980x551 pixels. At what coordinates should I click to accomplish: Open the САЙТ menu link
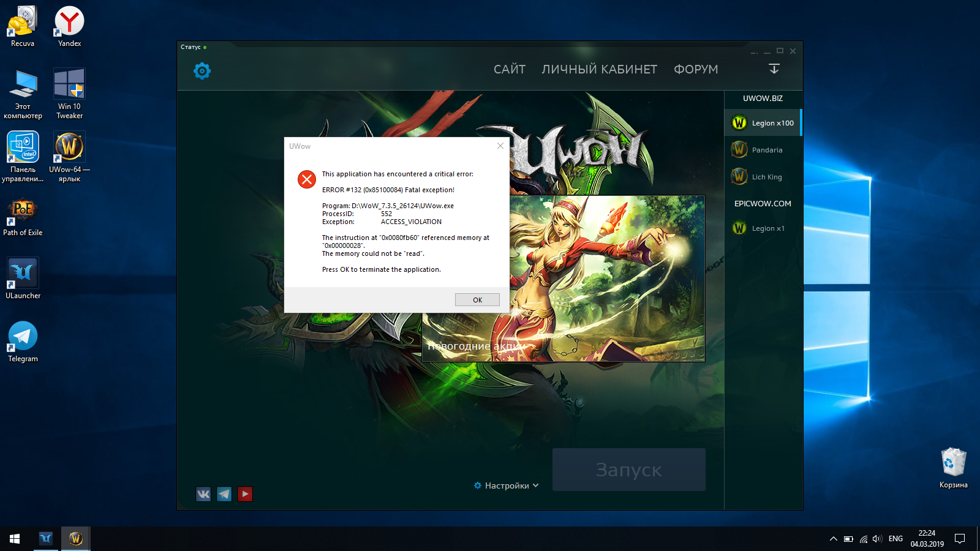tap(510, 70)
